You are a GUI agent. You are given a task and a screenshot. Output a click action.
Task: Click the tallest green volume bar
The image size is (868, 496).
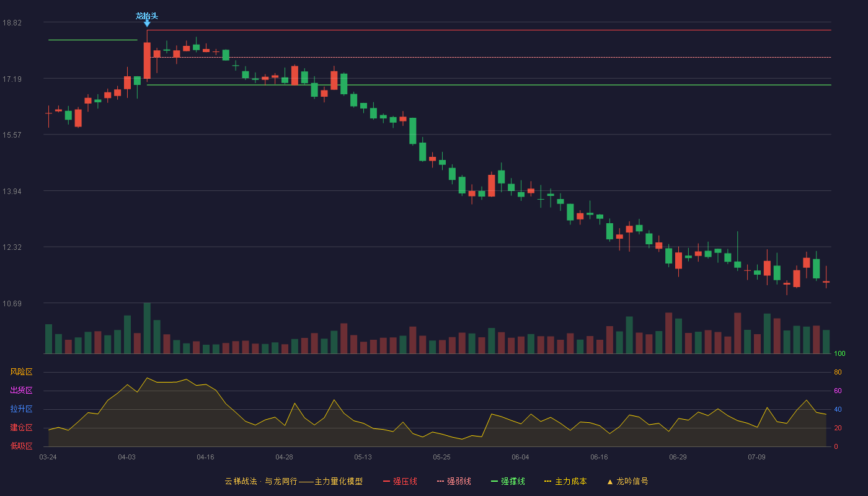[147, 328]
